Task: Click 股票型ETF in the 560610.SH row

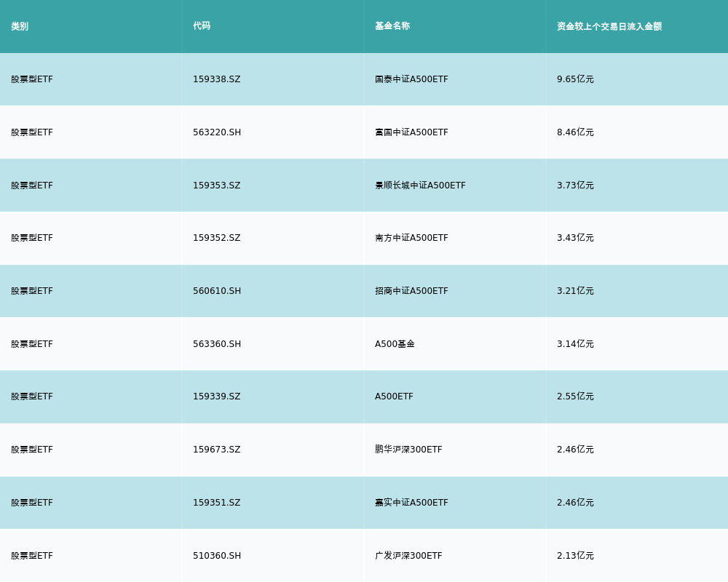Action: (x=32, y=291)
